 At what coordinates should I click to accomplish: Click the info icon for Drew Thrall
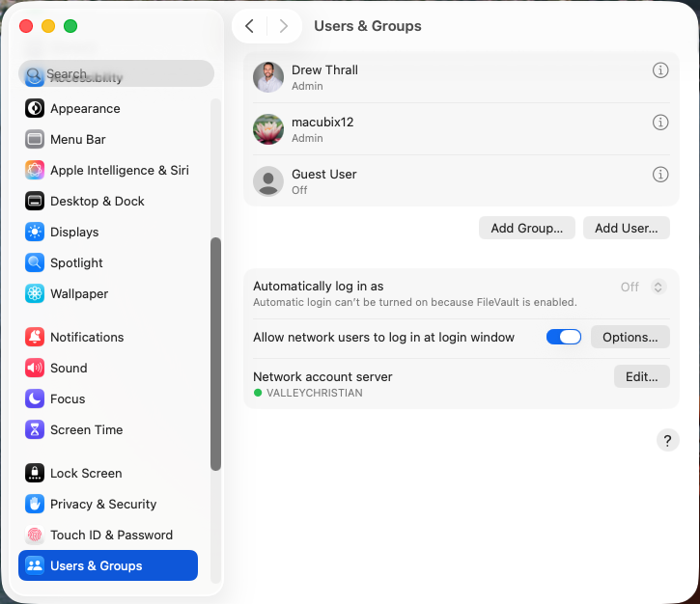pyautogui.click(x=660, y=70)
